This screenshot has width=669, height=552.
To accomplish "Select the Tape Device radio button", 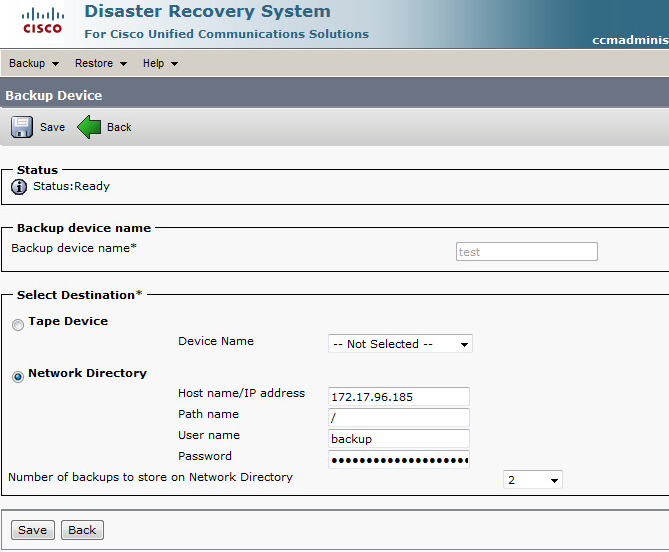I will pyautogui.click(x=18, y=325).
